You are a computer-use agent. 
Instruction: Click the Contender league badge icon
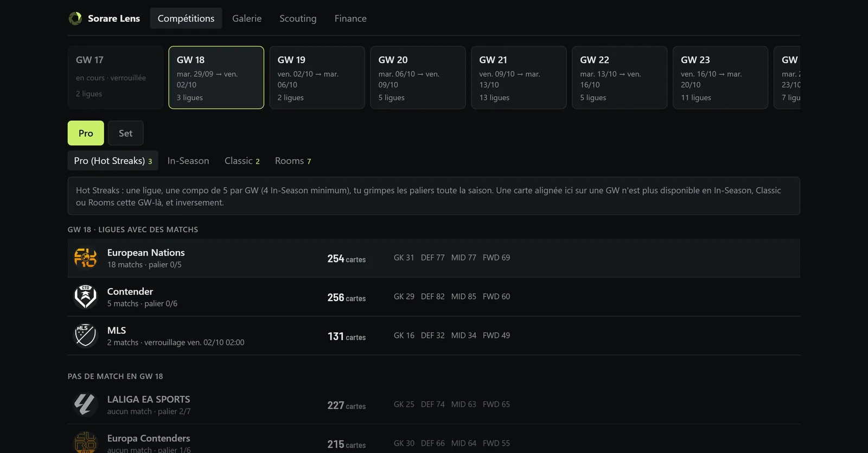85,297
